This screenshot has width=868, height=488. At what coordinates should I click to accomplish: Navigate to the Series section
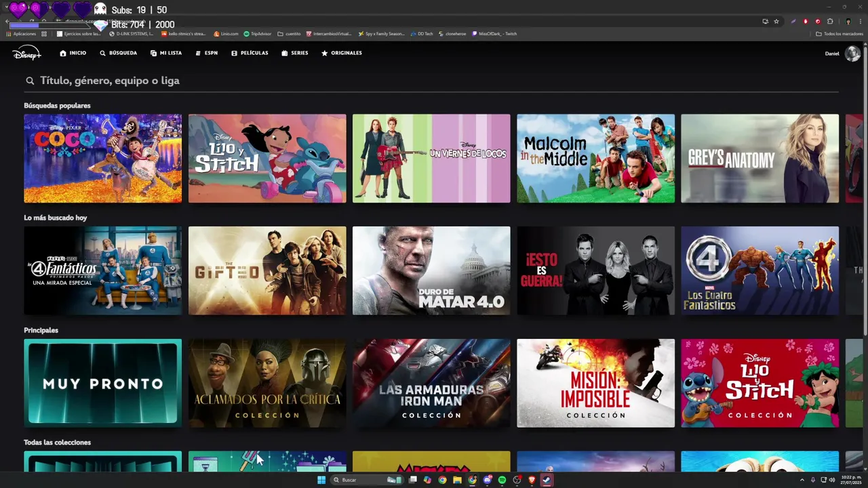click(295, 53)
